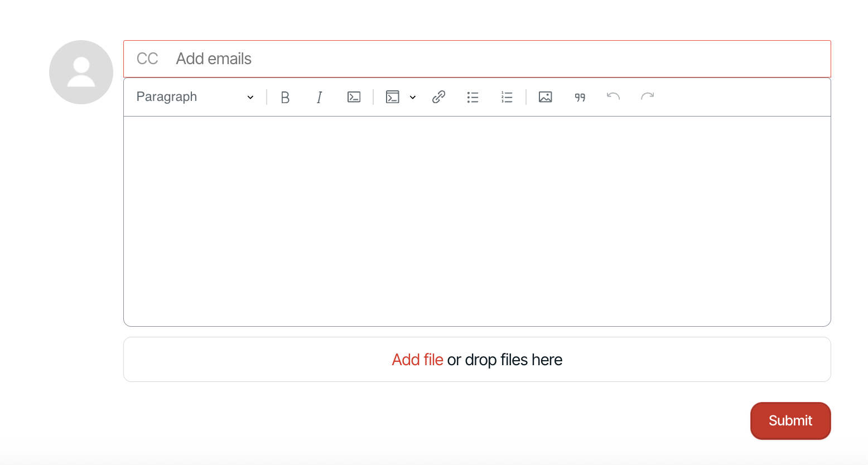Click the Add file link
Screen dimensions: 868x465
tap(417, 360)
